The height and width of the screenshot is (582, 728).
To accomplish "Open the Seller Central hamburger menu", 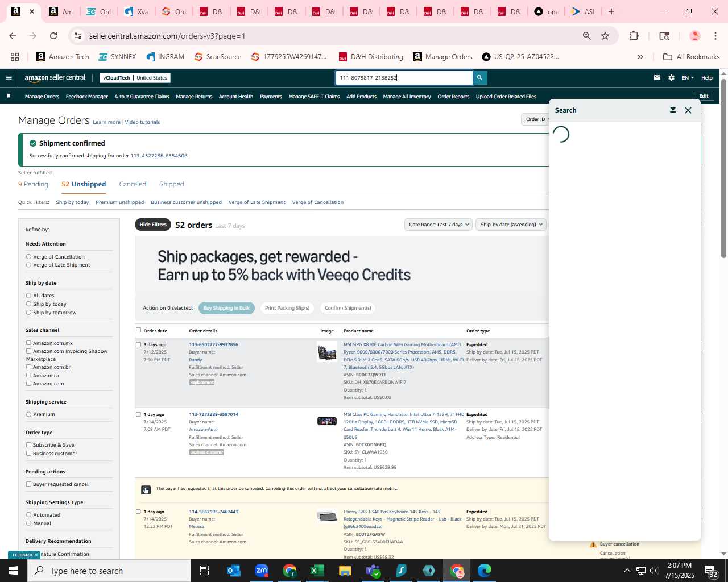I will pyautogui.click(x=9, y=78).
